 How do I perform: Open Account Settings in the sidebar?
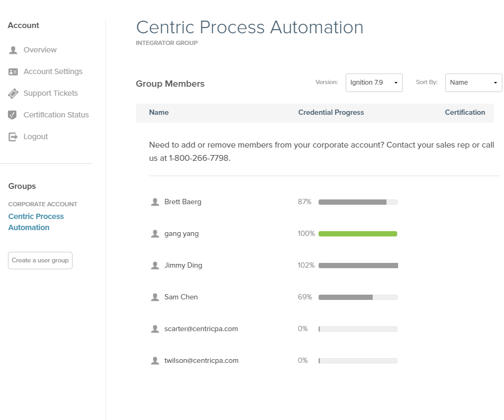[53, 71]
